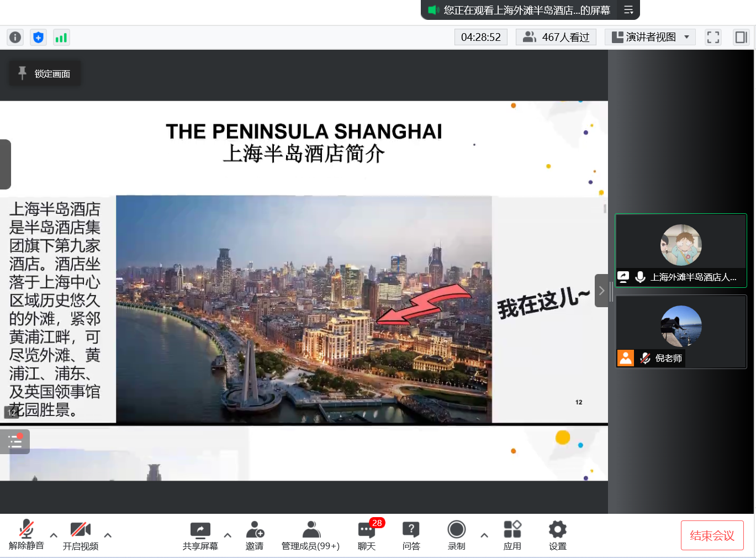
Task: Click the slide scrollbar handle
Action: [x=605, y=208]
